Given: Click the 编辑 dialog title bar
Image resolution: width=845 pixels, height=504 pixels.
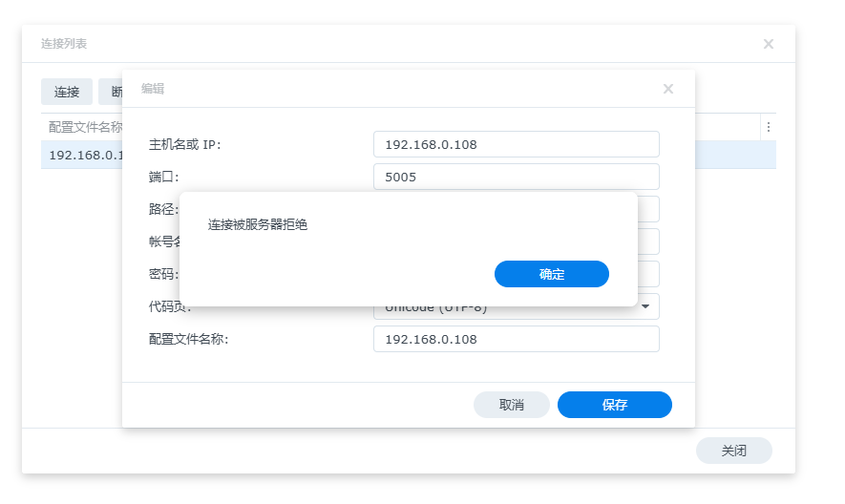Looking at the screenshot, I should click(382, 89).
